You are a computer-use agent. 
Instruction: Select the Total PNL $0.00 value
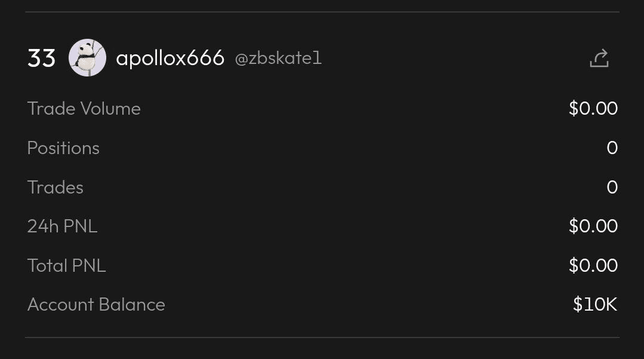tap(593, 266)
